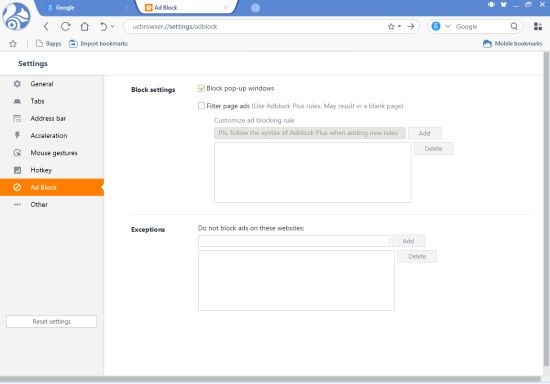Screen dimensions: 550x384
Task: Click Delete beside blocking rules list
Action: (x=433, y=148)
